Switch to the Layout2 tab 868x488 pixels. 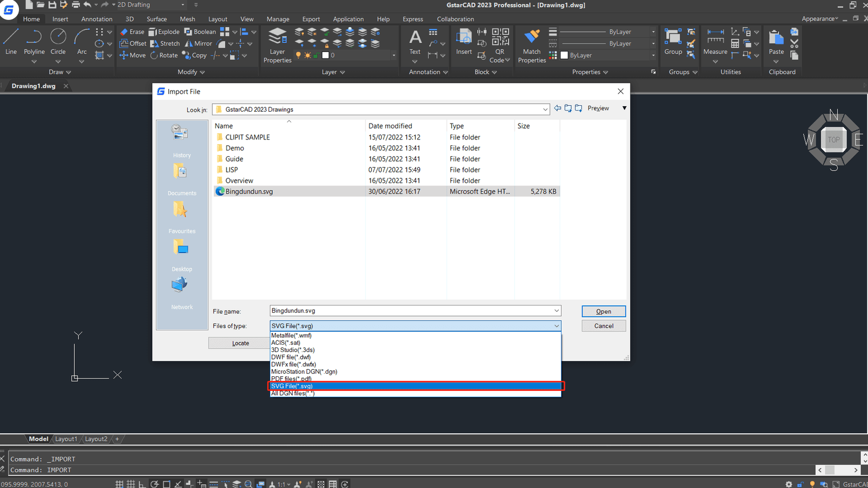(96, 439)
